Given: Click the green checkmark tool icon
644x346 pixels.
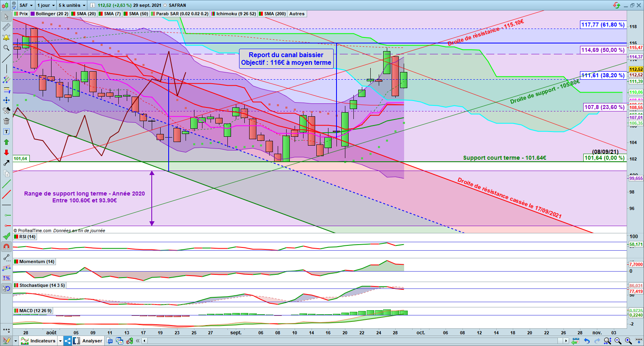Looking at the screenshot, I should [x=6, y=236].
